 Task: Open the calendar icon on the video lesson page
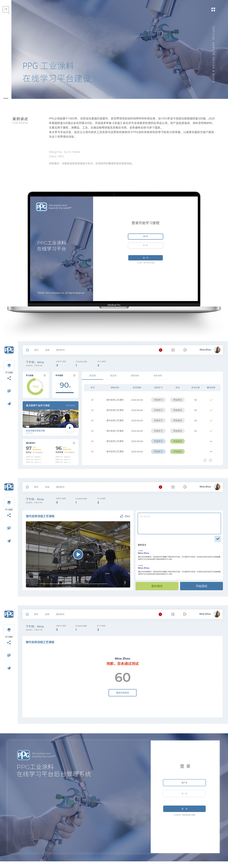click(173, 487)
